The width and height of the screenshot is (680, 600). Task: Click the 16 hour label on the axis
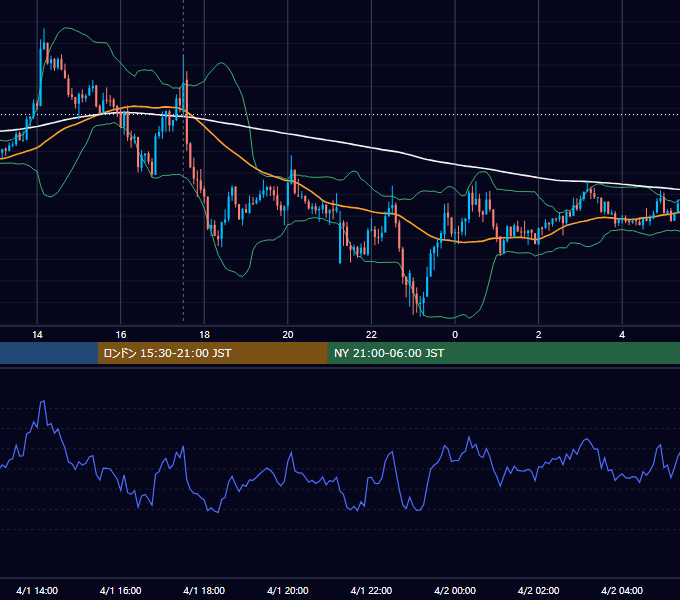[x=121, y=335]
